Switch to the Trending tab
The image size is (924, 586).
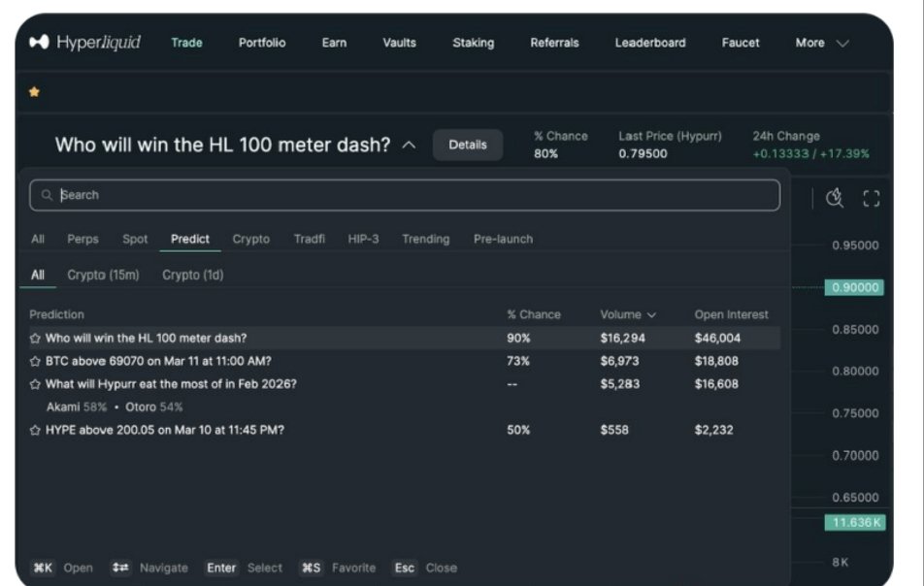click(425, 239)
